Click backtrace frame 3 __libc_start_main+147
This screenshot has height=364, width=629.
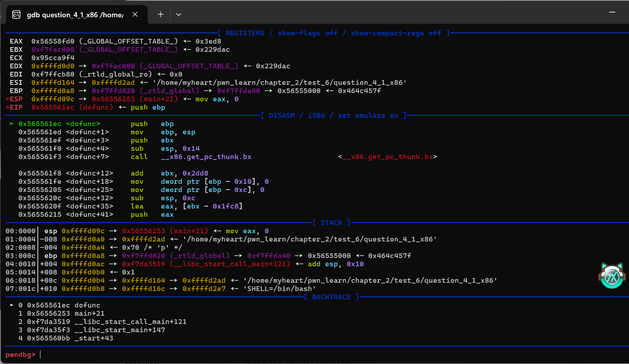[x=91, y=330]
